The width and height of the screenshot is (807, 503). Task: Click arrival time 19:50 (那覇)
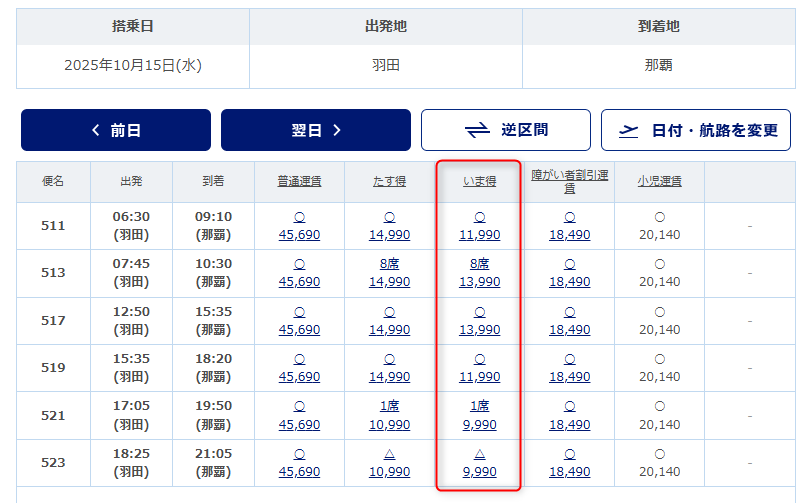[x=214, y=415]
